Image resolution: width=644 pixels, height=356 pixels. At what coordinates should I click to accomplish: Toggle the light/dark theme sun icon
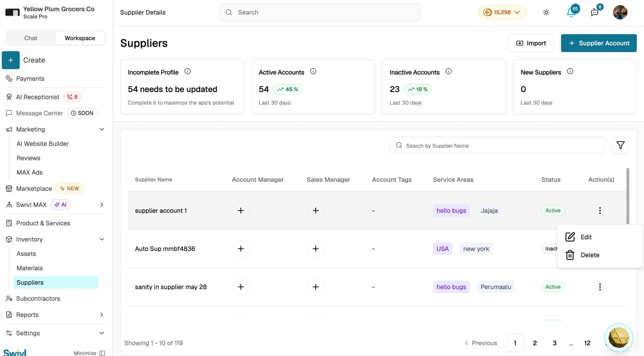[546, 12]
